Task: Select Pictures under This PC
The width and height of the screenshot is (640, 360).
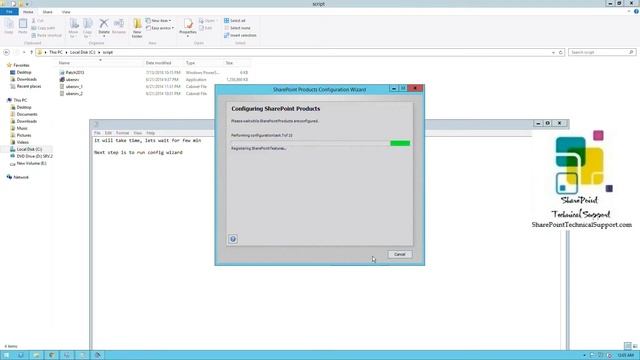Action: click(x=24, y=135)
